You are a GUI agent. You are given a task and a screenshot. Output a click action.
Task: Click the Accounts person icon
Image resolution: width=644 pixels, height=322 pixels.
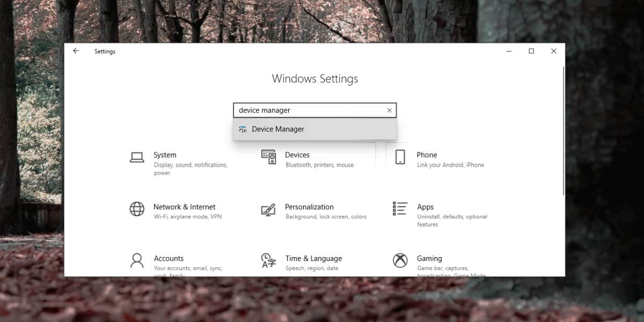pos(137,260)
